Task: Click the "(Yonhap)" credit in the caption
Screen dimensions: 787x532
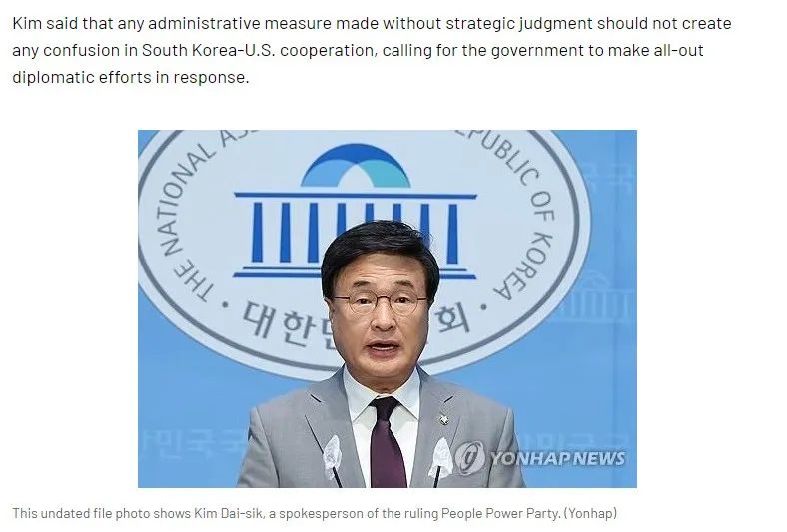Action: click(x=591, y=513)
